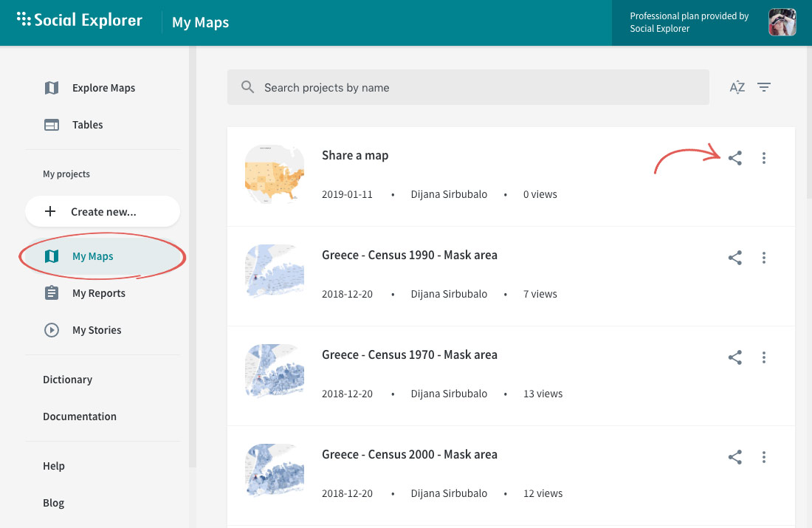Image resolution: width=812 pixels, height=528 pixels.
Task: Open options menu for 'Greece - Census 1970'
Action: click(x=764, y=357)
